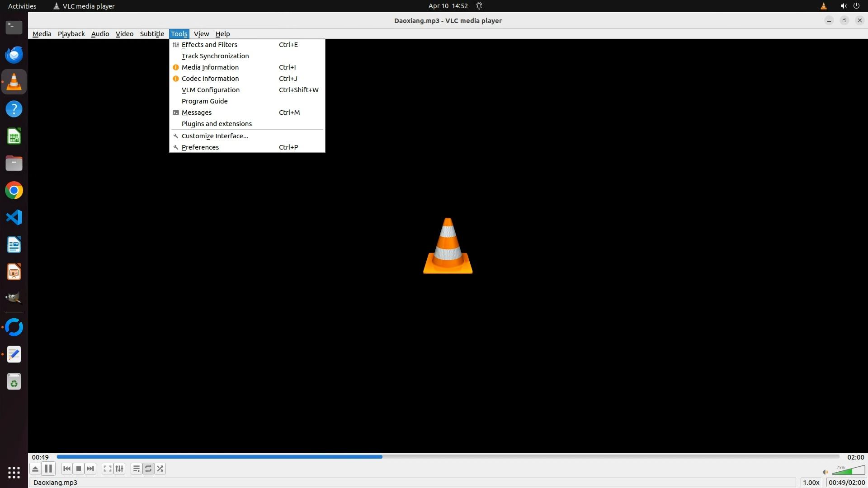Select Effects and Filters menu entry

(209, 45)
